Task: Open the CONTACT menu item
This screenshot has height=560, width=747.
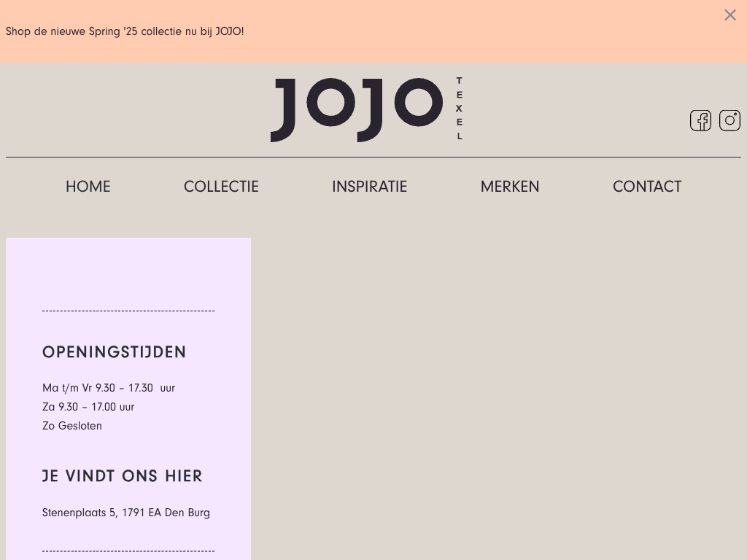Action: pyautogui.click(x=647, y=187)
